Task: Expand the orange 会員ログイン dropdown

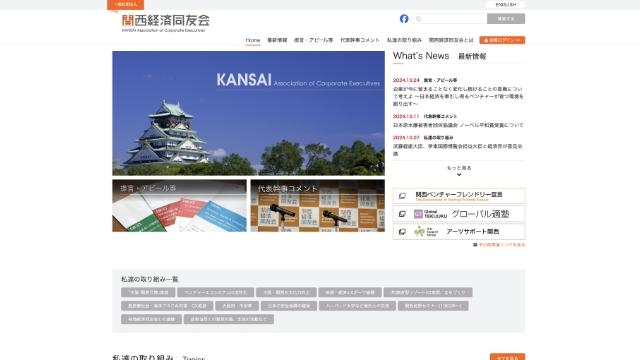Action: point(502,40)
